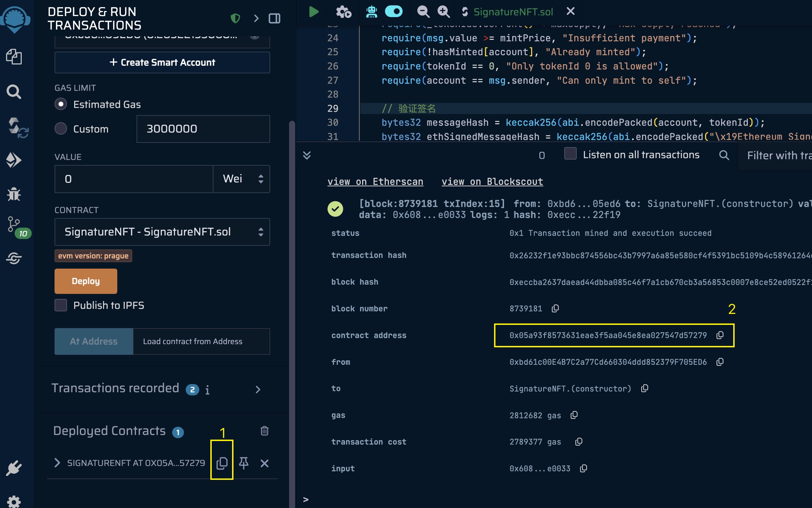Click the AI robot assistant icon

tap(371, 12)
